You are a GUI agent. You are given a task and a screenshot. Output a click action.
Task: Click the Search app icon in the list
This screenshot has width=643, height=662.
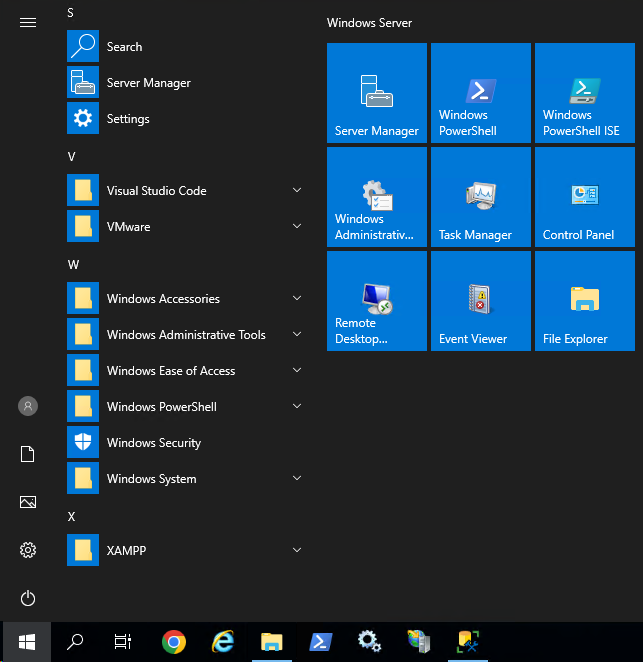pyautogui.click(x=83, y=46)
